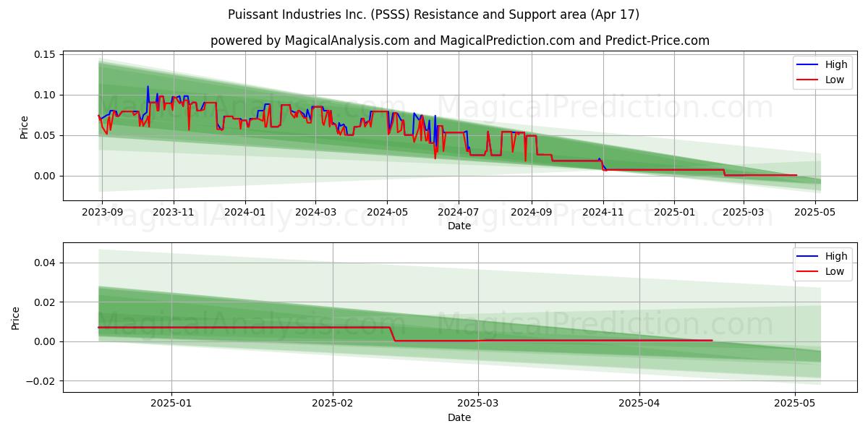
Task: Click the 'Date' axis label under the top chart
Action: pyautogui.click(x=459, y=226)
